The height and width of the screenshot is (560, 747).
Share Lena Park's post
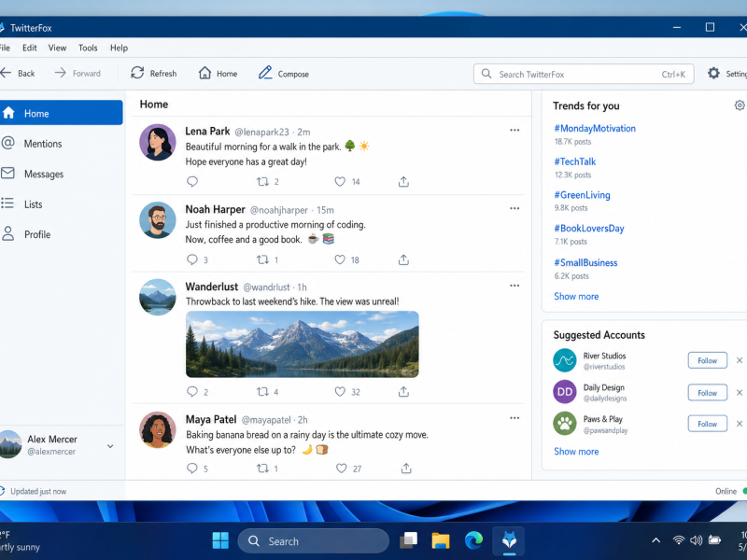(403, 181)
